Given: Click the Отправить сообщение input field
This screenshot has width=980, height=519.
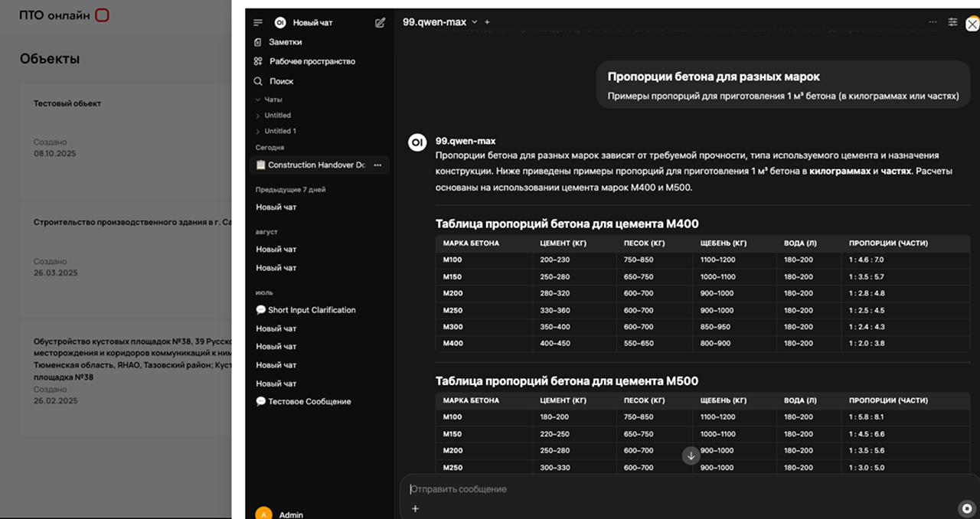Looking at the screenshot, I should point(536,488).
